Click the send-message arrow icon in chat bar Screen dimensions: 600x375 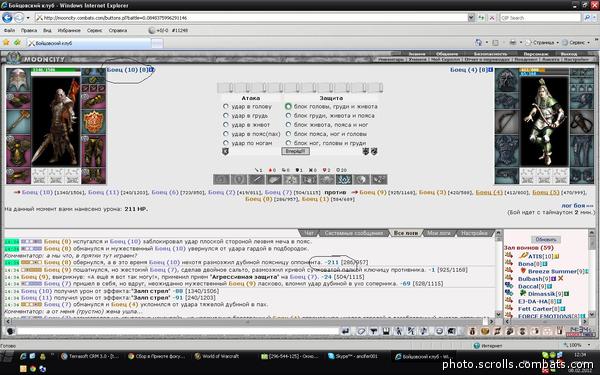pos(346,331)
